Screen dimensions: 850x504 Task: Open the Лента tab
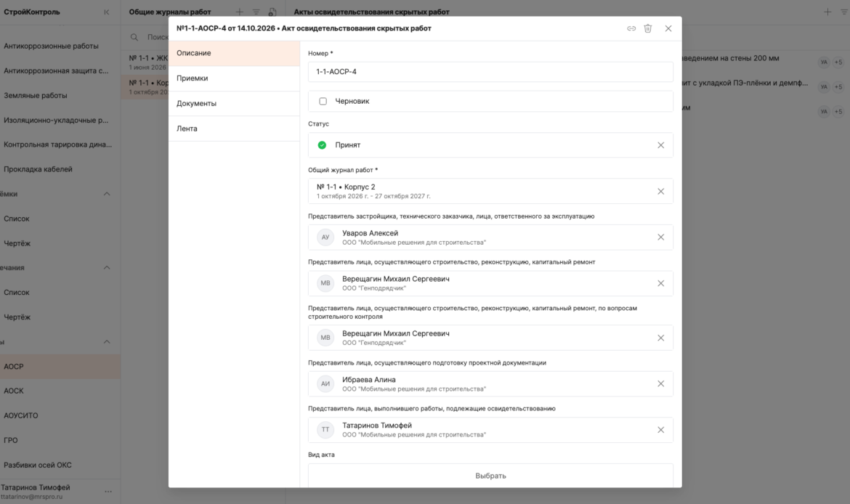click(x=234, y=129)
